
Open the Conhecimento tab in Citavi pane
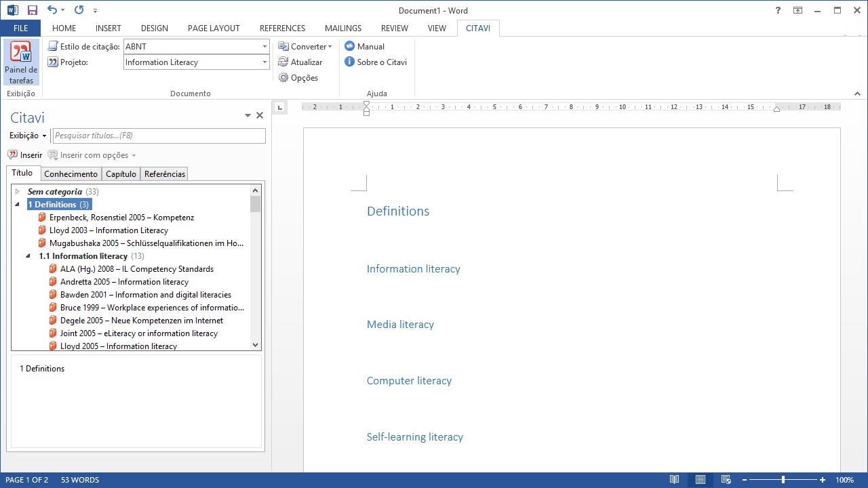pos(71,174)
